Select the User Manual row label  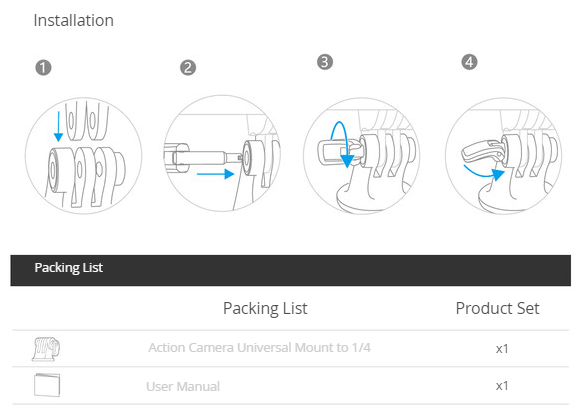coord(183,386)
